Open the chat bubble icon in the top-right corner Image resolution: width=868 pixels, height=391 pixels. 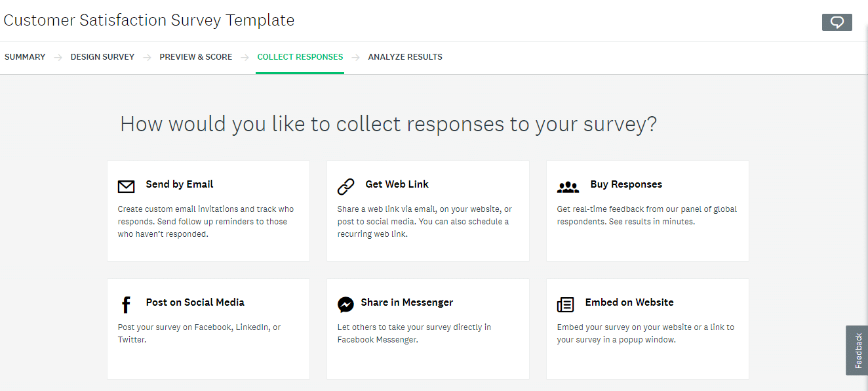coord(837,22)
